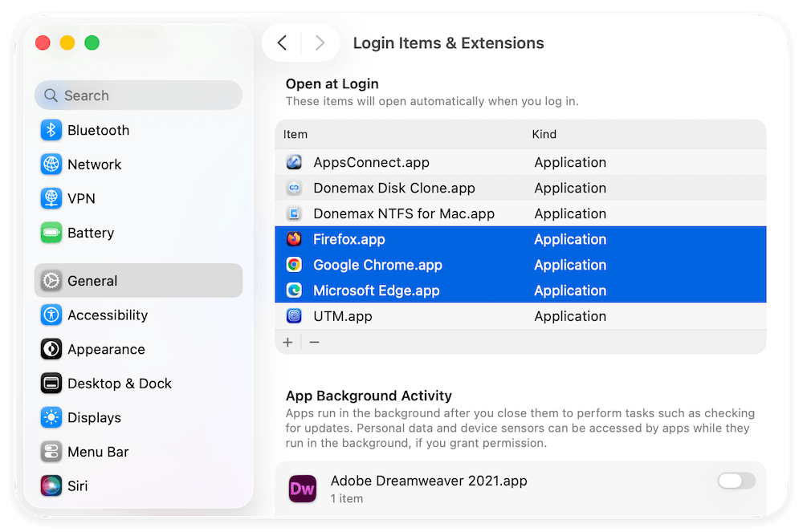Click the yellow minimize window button
803x532 pixels.
(67, 43)
